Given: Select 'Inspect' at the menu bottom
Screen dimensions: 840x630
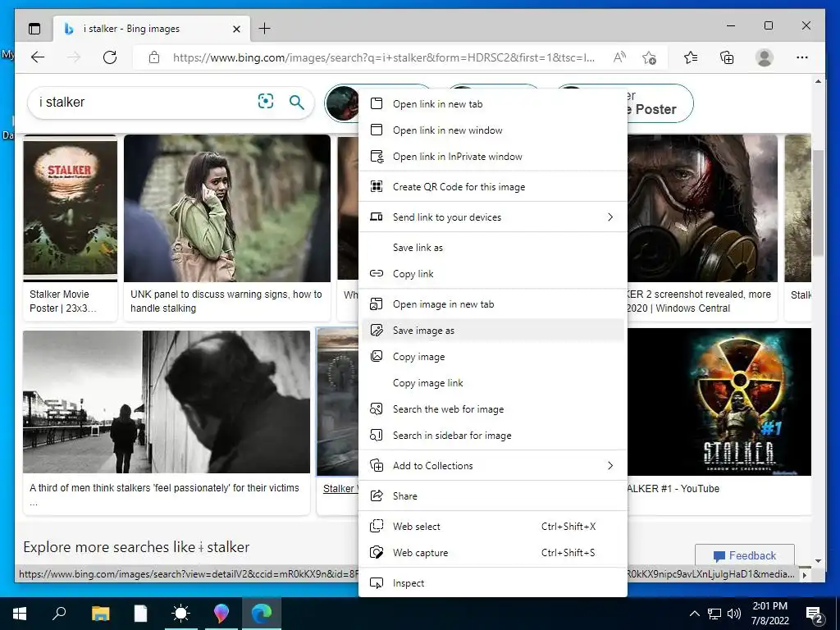Looking at the screenshot, I should click(x=493, y=583).
